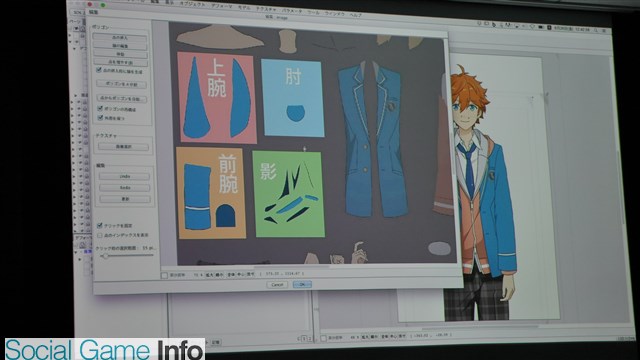
Task: Open the テクスチャ menu in menu bar
Action: point(266,9)
